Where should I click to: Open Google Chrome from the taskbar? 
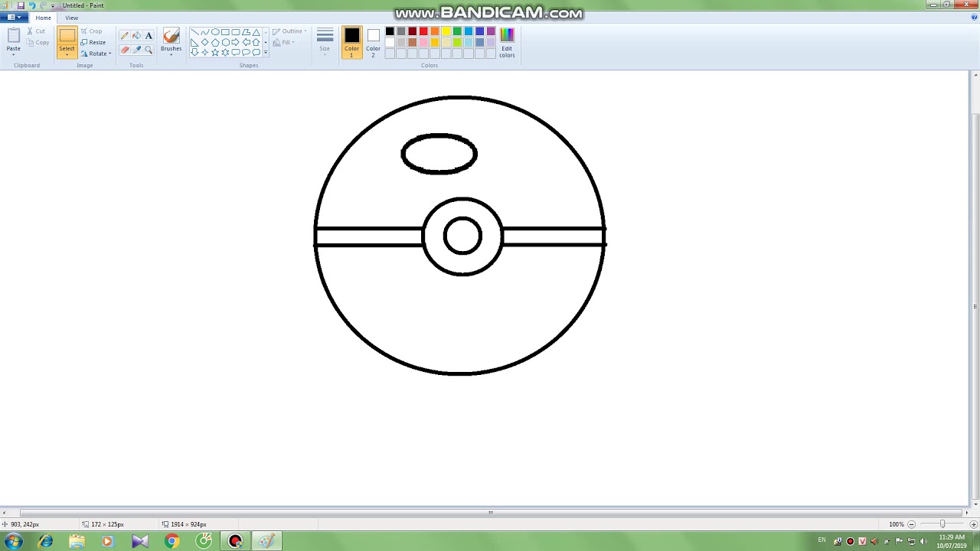(x=171, y=541)
